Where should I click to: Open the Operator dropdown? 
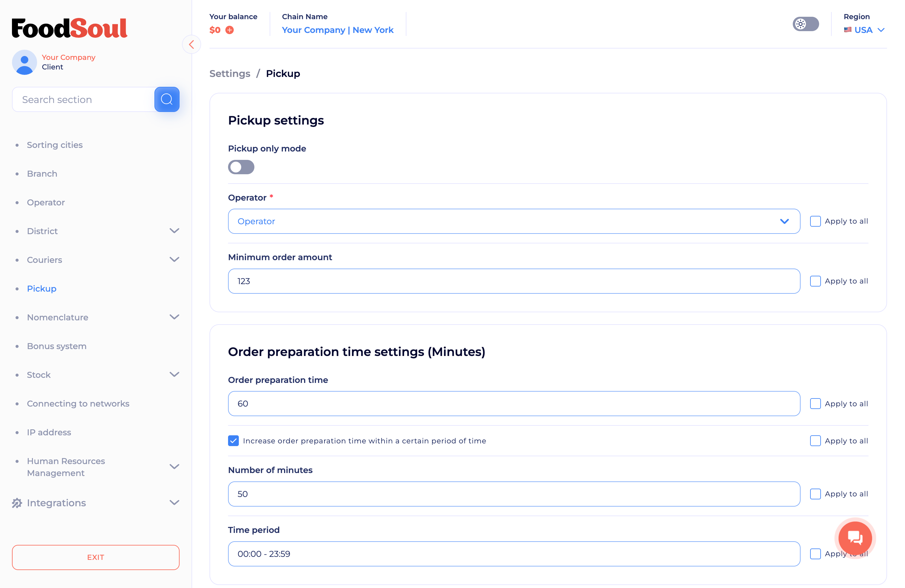coord(514,221)
